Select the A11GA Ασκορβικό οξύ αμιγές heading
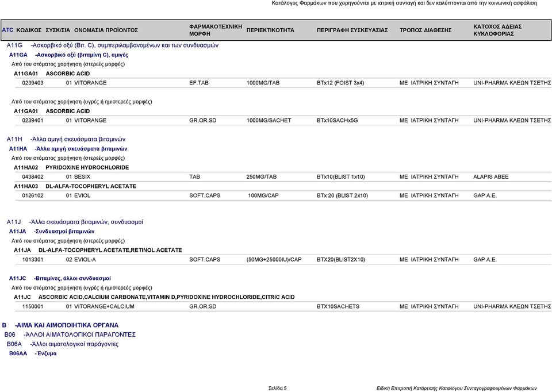Image resolution: width=552 pixels, height=392 pixels. pyautogui.click(x=68, y=55)
